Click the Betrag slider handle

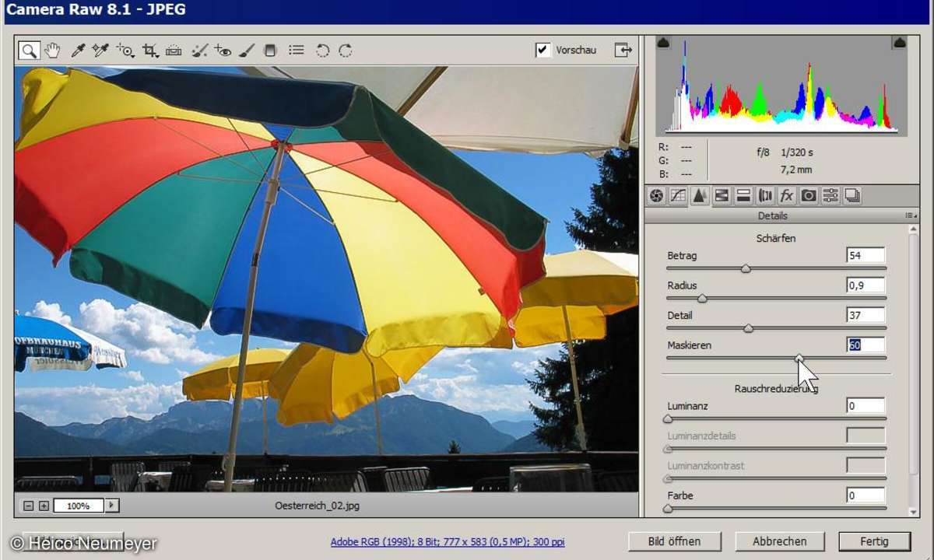point(746,268)
